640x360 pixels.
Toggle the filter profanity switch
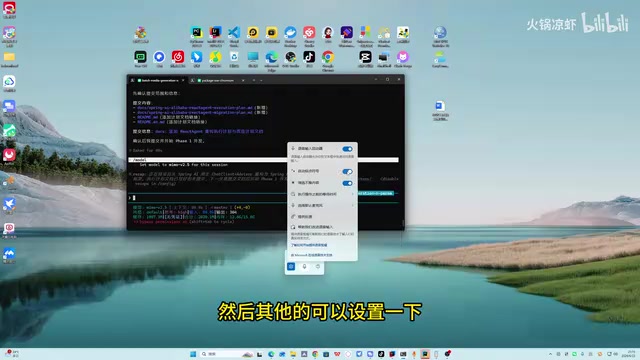[x=347, y=183]
